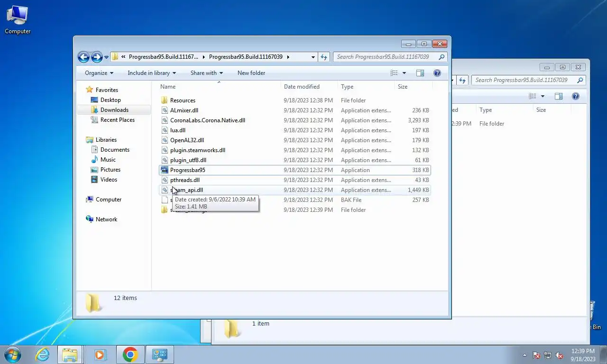Open Documents library in navigation pane
Viewport: 607px width, 364px height.
tap(115, 150)
